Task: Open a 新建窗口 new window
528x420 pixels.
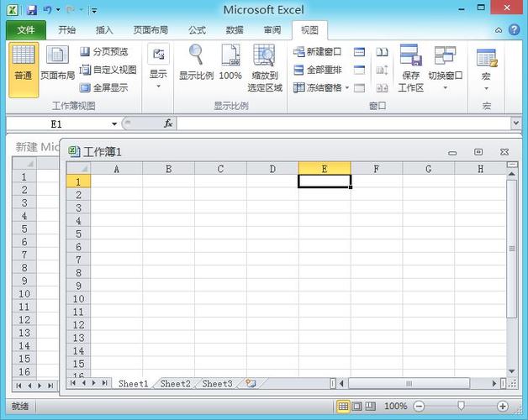Action: pos(317,51)
